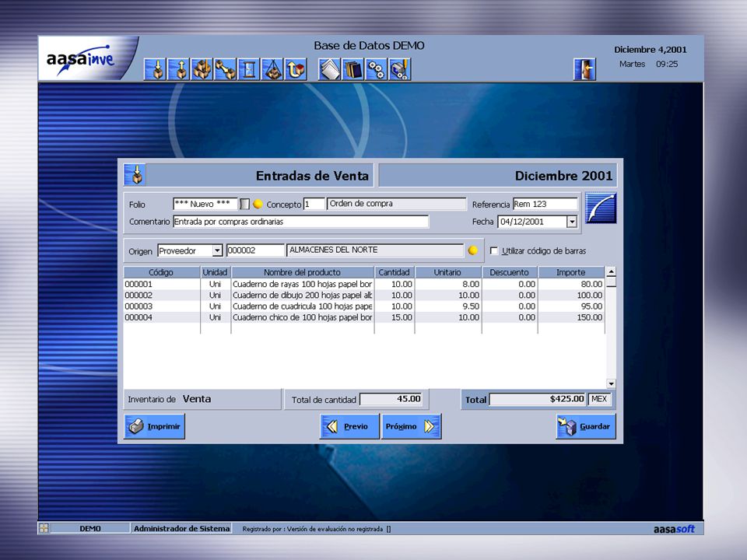Click the Importe column header
This screenshot has width=747, height=560.
coord(571,272)
